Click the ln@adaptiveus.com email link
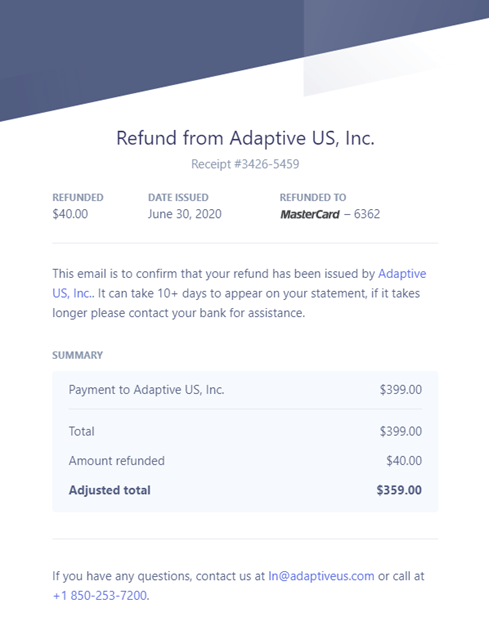 point(321,576)
